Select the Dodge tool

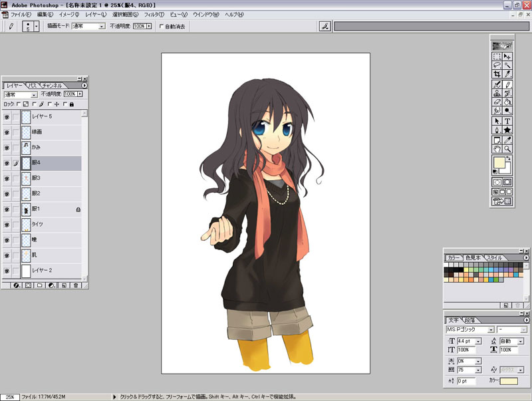[x=507, y=110]
